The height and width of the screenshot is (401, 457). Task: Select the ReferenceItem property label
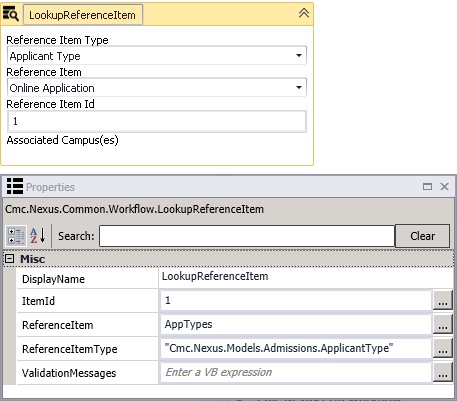(x=58, y=325)
